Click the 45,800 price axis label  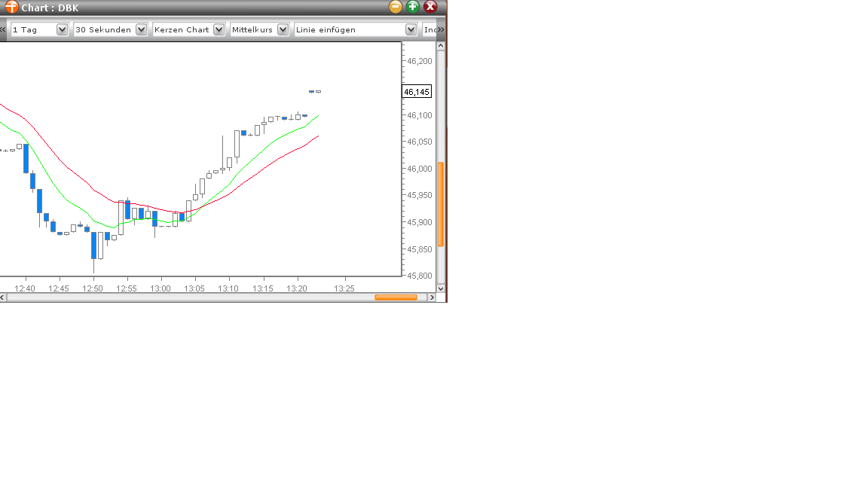[x=420, y=276]
